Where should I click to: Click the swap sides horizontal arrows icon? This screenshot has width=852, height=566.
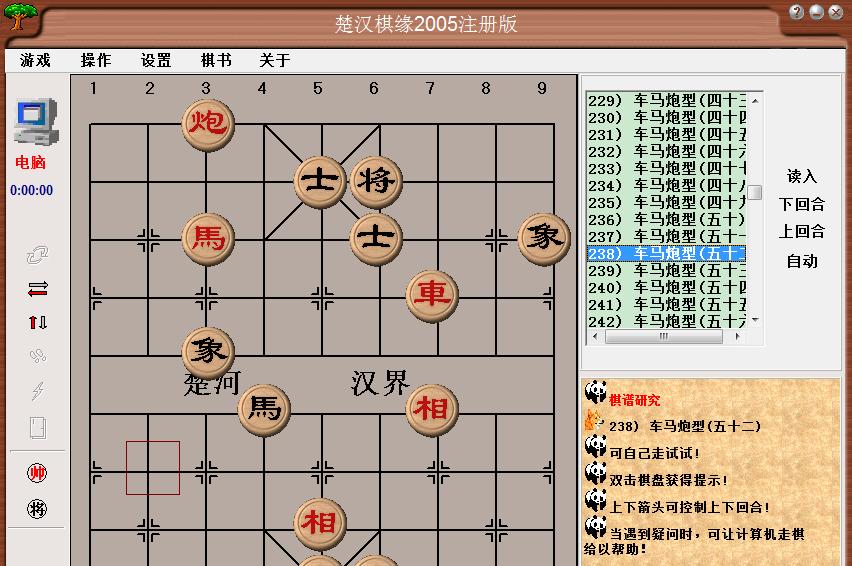[x=37, y=289]
